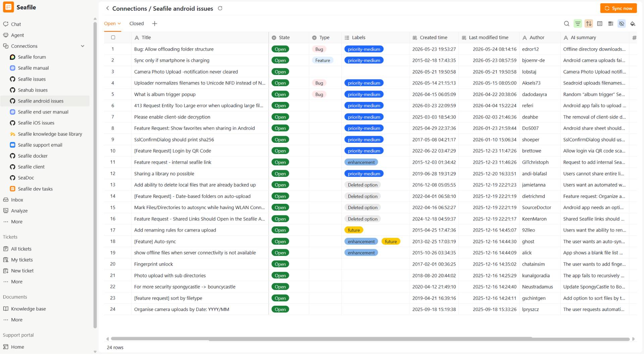Open the Seafile support email connection
This screenshot has width=644, height=362.
40,145
